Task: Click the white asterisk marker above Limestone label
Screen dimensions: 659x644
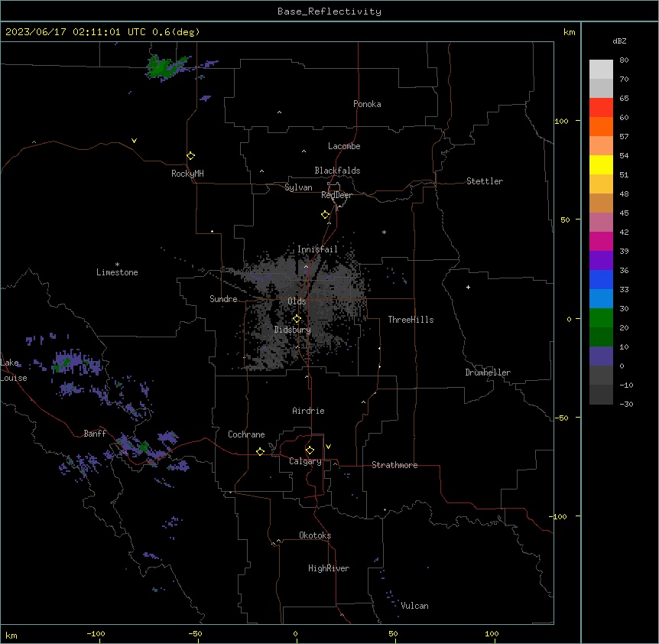Action: 117,265
